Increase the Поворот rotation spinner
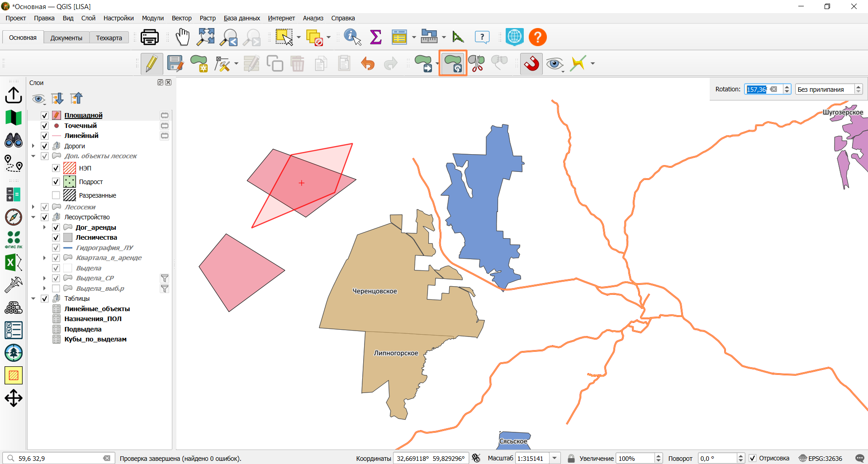The height and width of the screenshot is (464, 868). [x=740, y=456]
